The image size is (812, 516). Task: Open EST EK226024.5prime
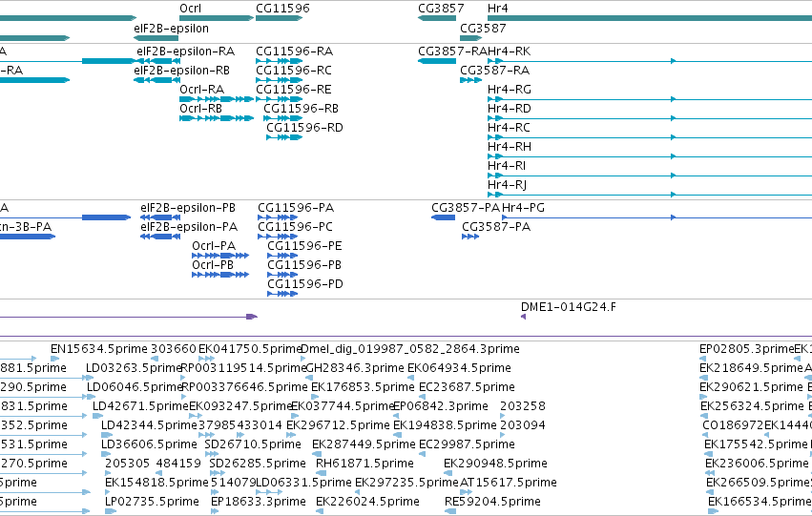tap(367, 503)
